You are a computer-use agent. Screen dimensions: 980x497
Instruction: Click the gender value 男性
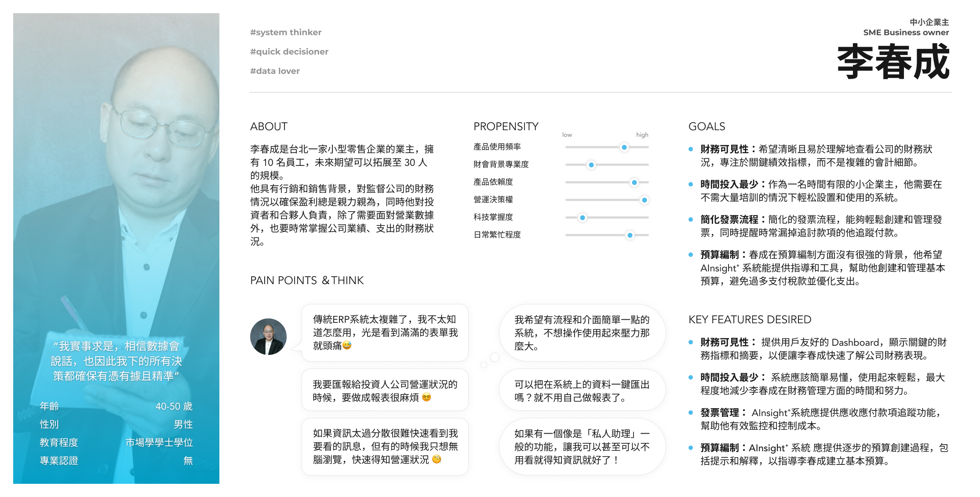[183, 424]
